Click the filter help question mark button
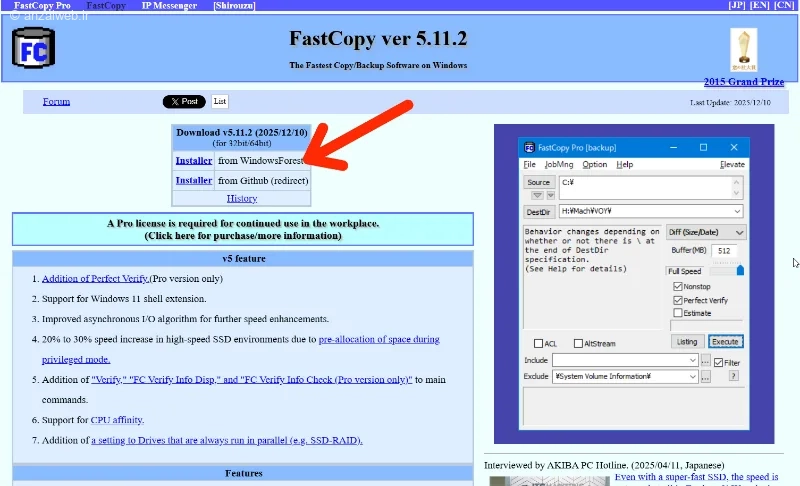The width and height of the screenshot is (800, 486). click(734, 376)
